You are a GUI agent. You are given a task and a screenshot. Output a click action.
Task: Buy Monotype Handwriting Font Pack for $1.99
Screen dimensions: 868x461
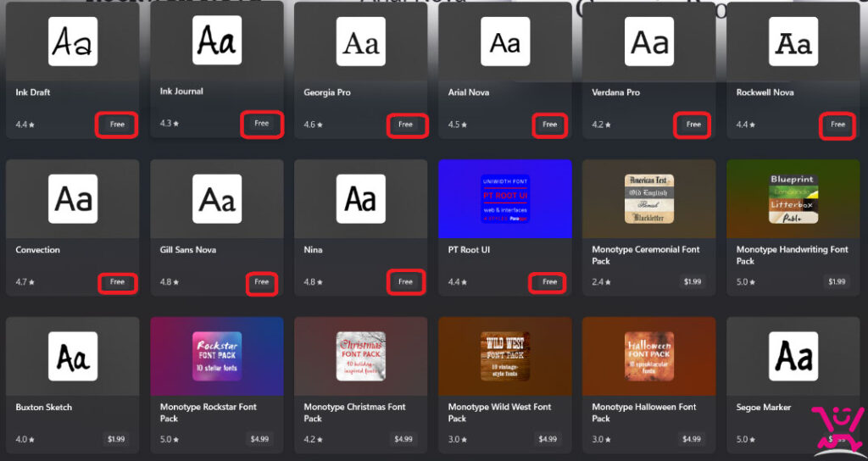pos(837,281)
